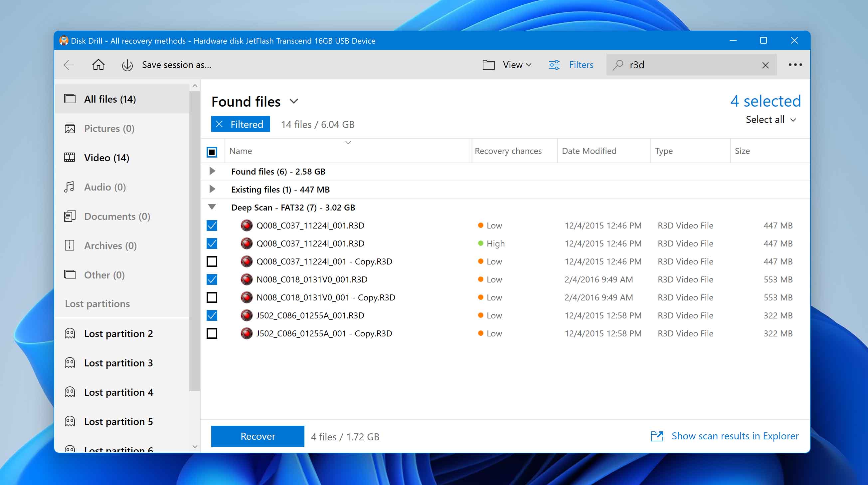Click the Lost partition 4 ghost icon
This screenshot has height=485, width=868.
[x=71, y=392]
